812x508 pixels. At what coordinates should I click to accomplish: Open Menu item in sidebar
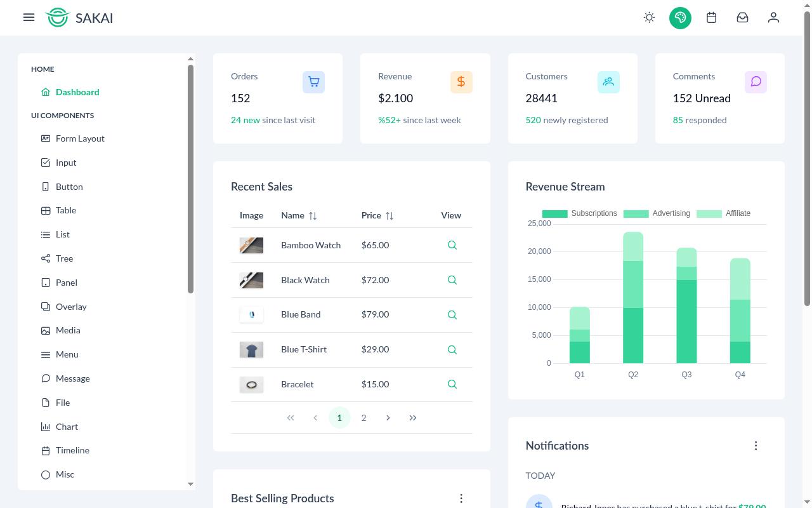pyautogui.click(x=107, y=354)
